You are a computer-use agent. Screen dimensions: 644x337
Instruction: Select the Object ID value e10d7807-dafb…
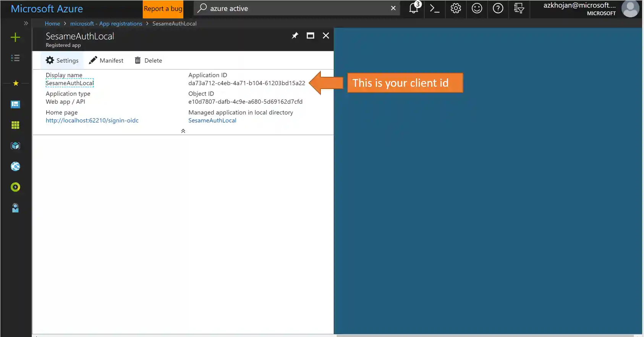[245, 102]
